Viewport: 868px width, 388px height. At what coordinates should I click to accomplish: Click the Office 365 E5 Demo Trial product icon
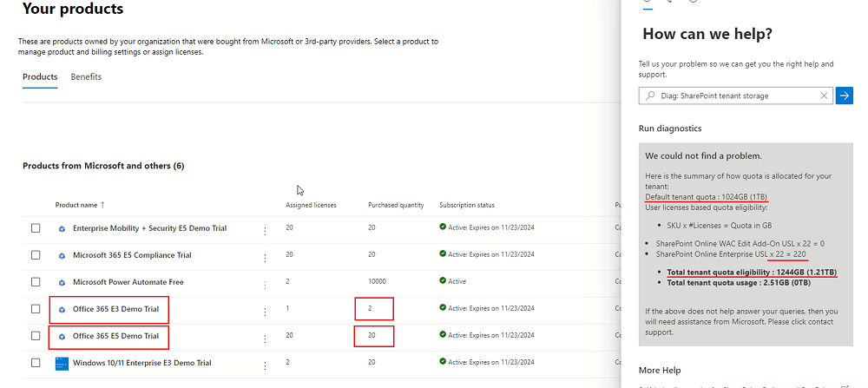pyautogui.click(x=62, y=336)
